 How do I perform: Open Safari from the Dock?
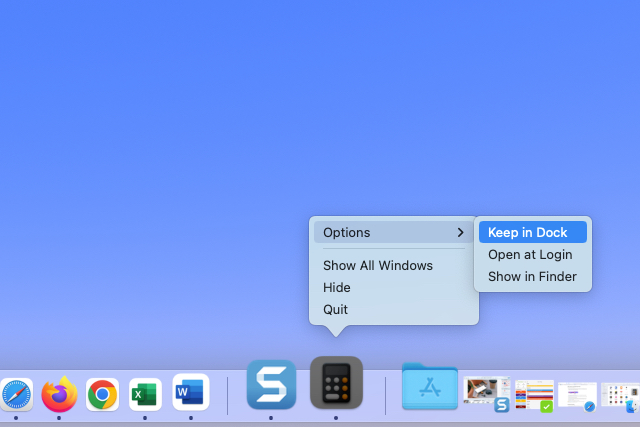click(16, 394)
